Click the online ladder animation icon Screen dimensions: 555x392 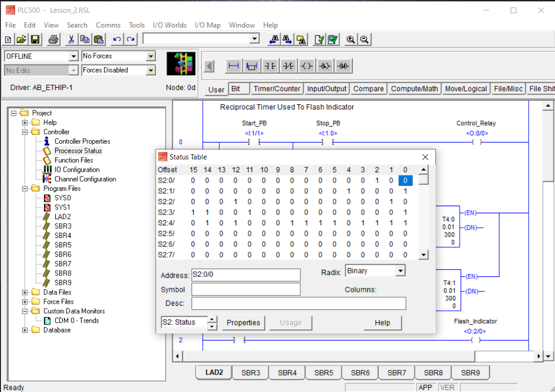(x=181, y=64)
